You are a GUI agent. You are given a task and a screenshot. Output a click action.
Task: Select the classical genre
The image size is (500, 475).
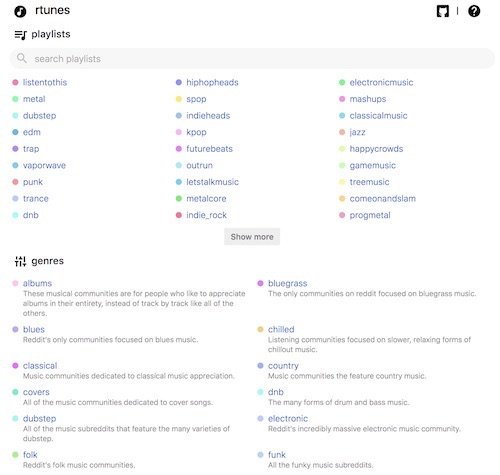[40, 366]
